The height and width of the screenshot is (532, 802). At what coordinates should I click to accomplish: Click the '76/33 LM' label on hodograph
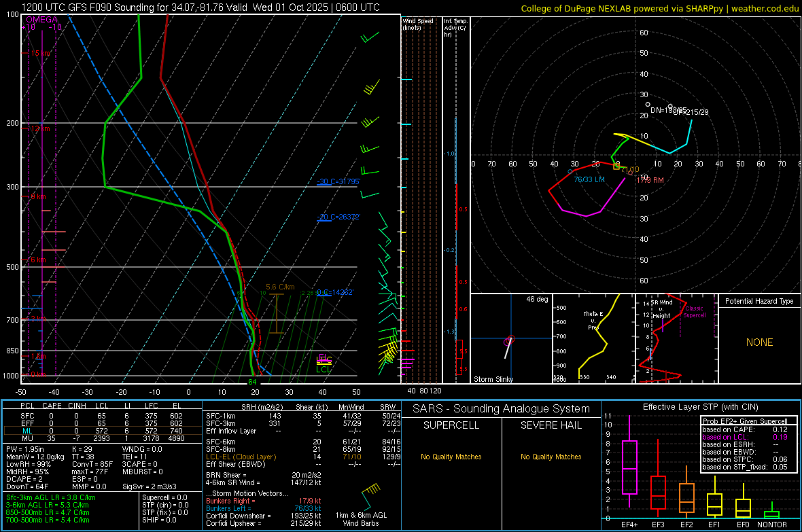(x=589, y=179)
